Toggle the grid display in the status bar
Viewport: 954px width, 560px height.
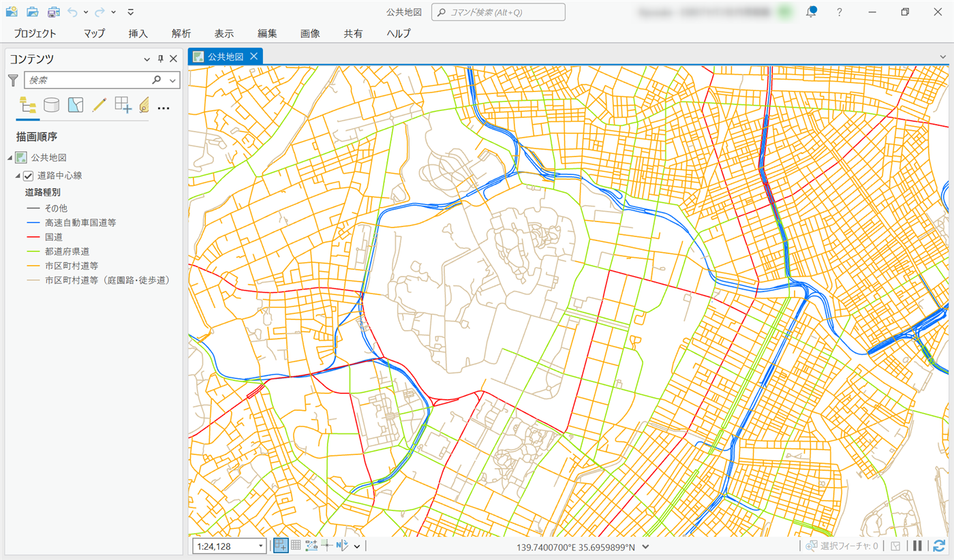point(296,546)
